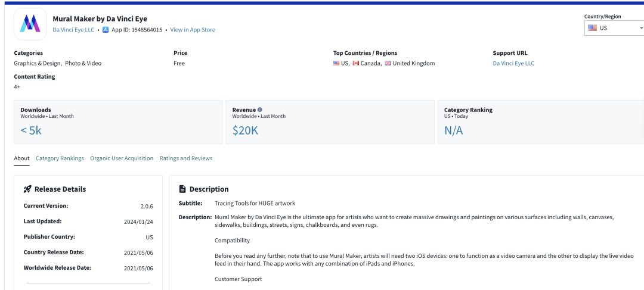
Task: Click the app title Mural Maker by Da Vinci Eye
Action: point(100,19)
